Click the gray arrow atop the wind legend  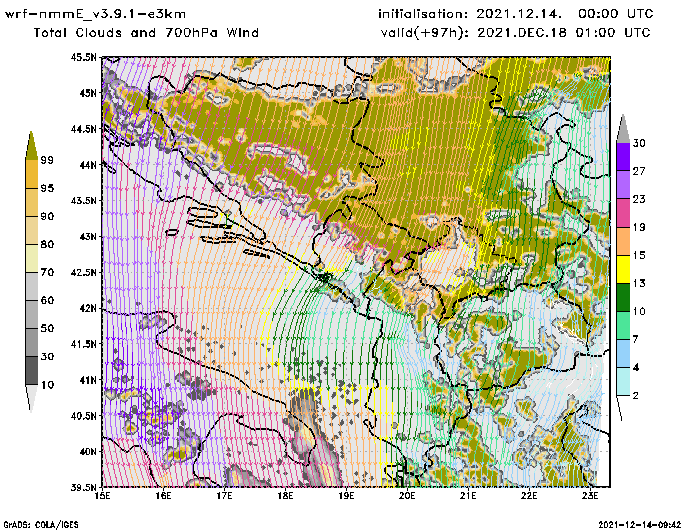click(x=623, y=129)
